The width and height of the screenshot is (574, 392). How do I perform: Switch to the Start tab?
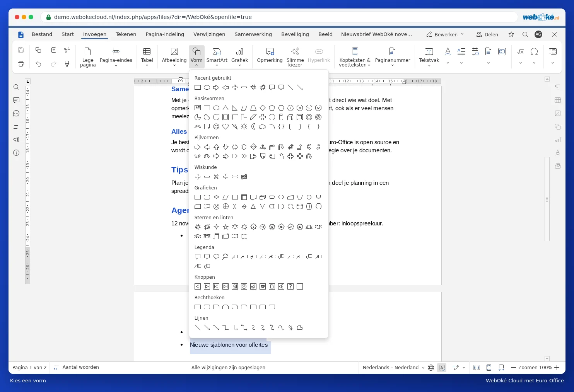(x=68, y=34)
